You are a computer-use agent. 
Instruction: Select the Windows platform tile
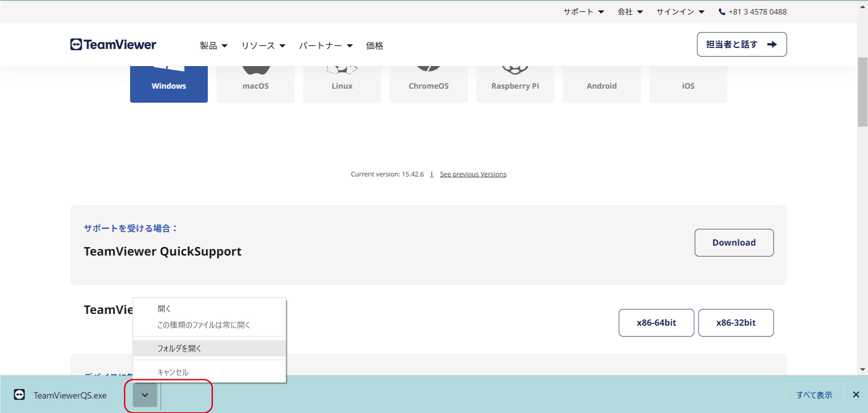click(x=169, y=85)
